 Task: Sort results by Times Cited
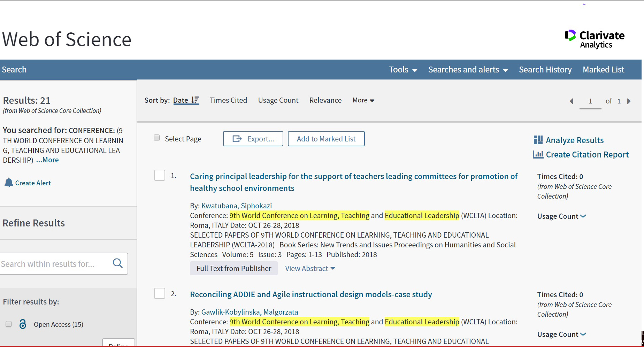228,100
